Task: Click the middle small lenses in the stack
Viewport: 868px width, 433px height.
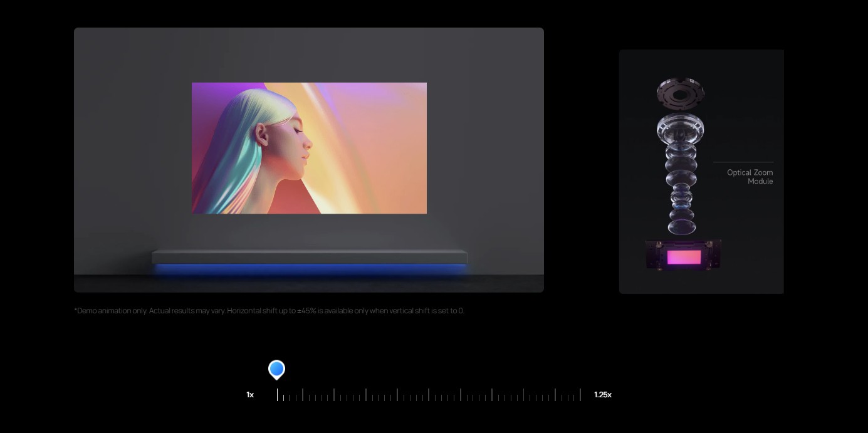Action: 681,182
